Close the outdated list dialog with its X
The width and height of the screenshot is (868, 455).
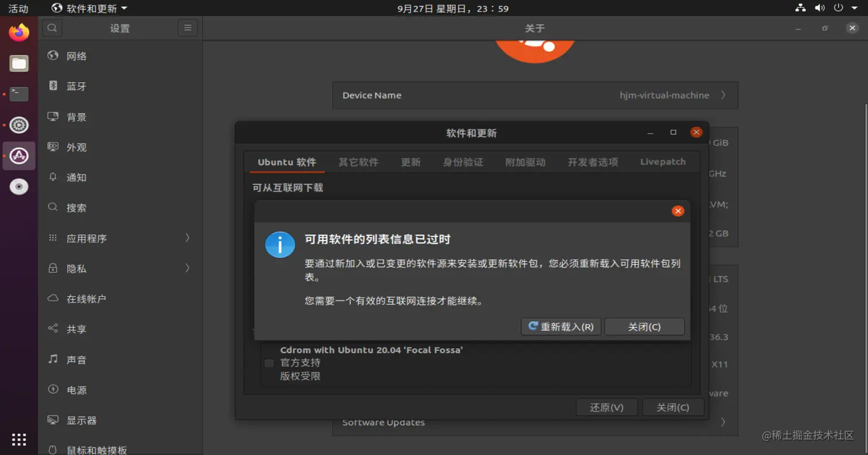click(x=678, y=211)
